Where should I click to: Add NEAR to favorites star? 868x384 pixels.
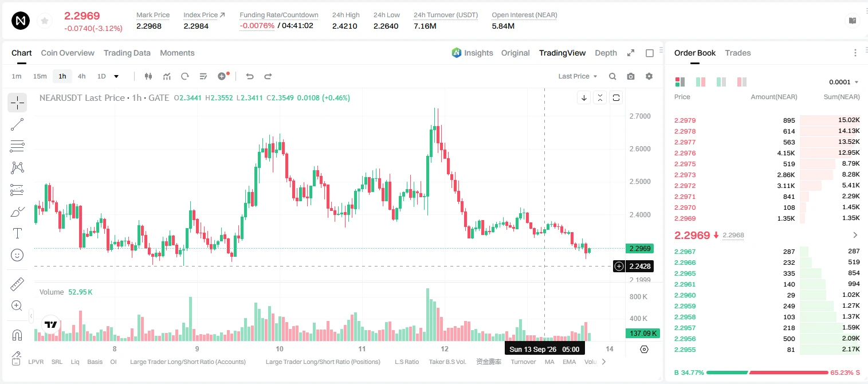click(44, 21)
